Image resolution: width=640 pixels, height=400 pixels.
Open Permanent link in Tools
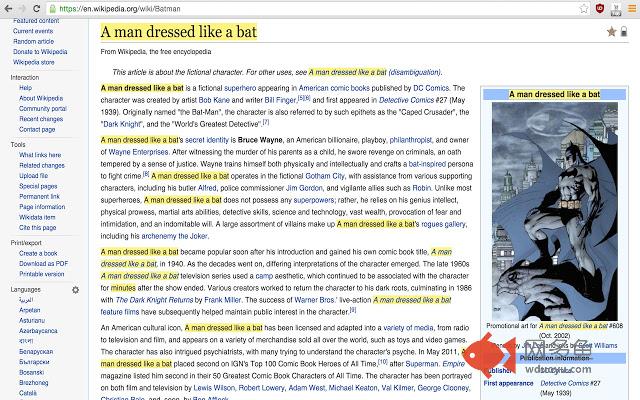pyautogui.click(x=39, y=196)
